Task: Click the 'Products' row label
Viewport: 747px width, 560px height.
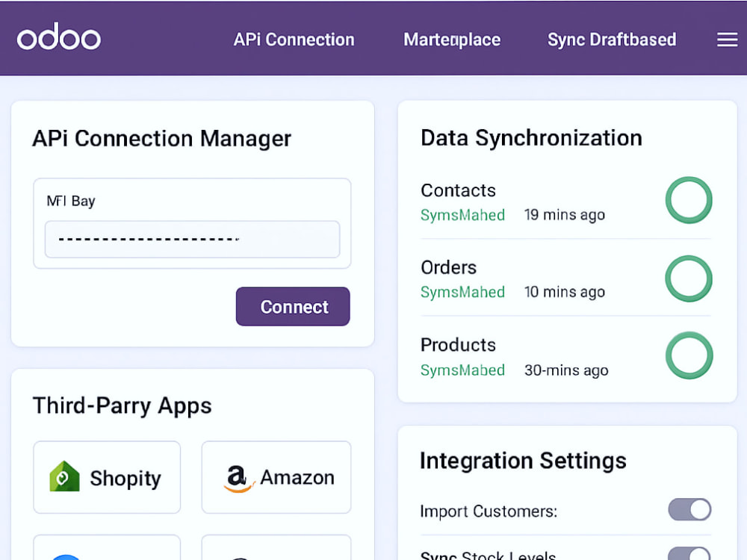Action: click(x=459, y=345)
